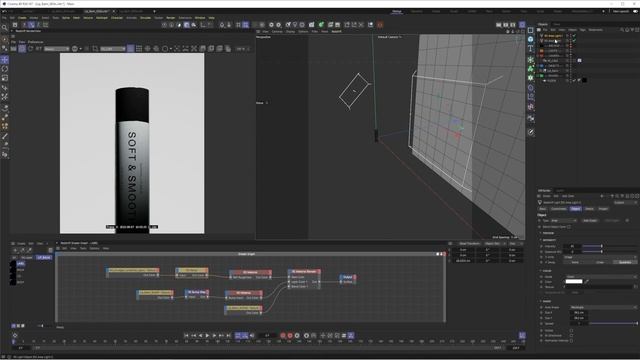Step to next frame
This screenshot has width=640, height=360.
[x=214, y=336]
